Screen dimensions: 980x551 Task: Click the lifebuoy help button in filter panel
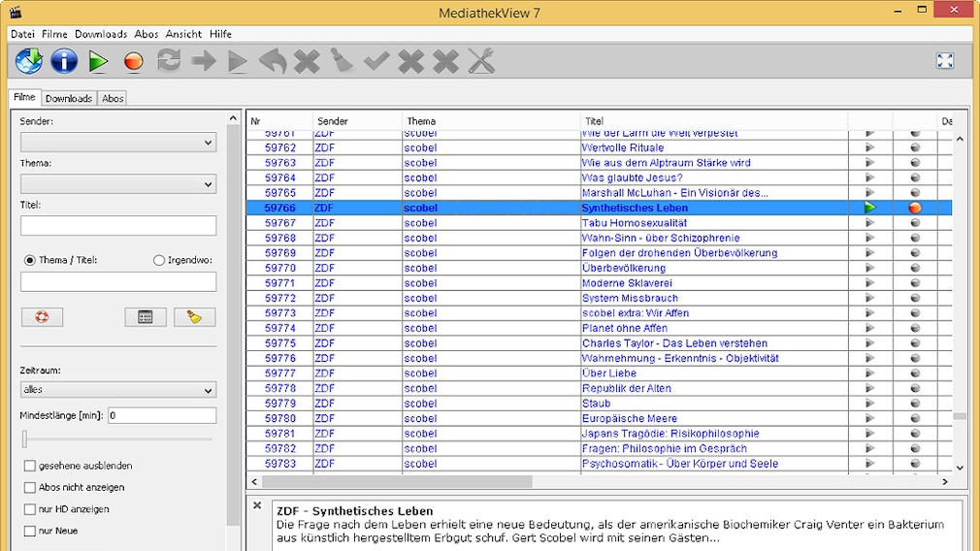click(42, 317)
